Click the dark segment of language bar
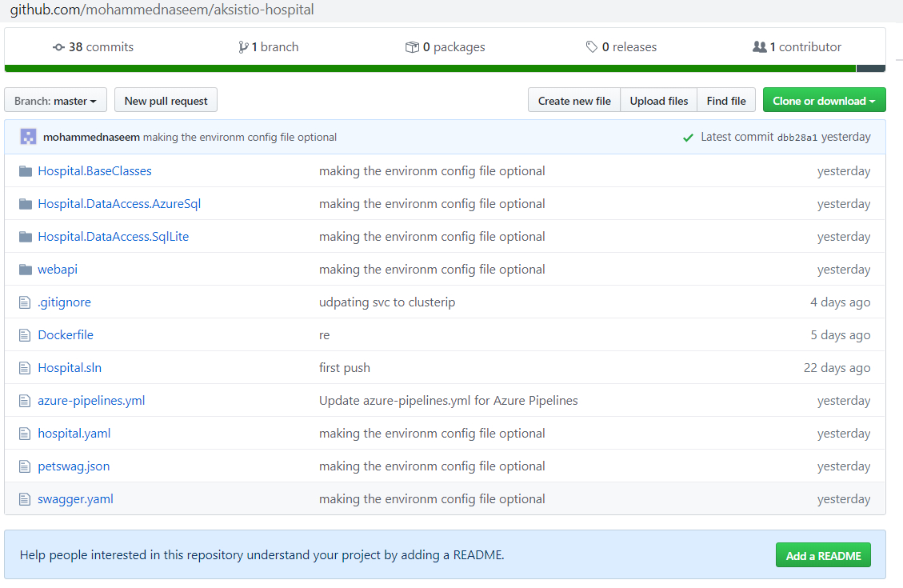 click(x=871, y=69)
